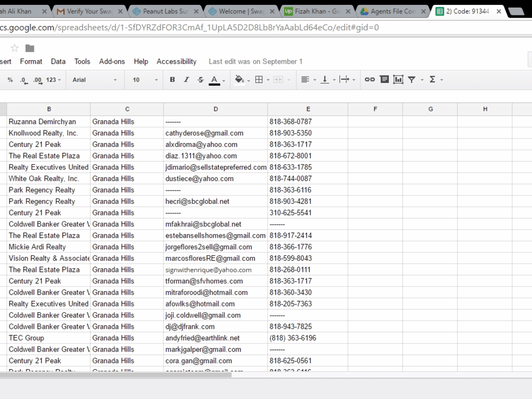Screen dimensions: 532x399
Task: Select column D header
Action: coord(215,109)
